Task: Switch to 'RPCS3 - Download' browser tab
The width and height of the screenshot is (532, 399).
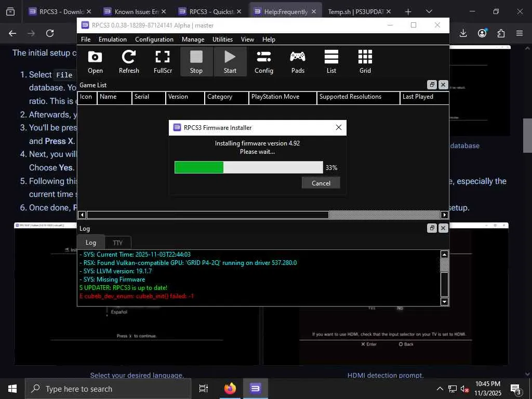Action: tap(60, 12)
